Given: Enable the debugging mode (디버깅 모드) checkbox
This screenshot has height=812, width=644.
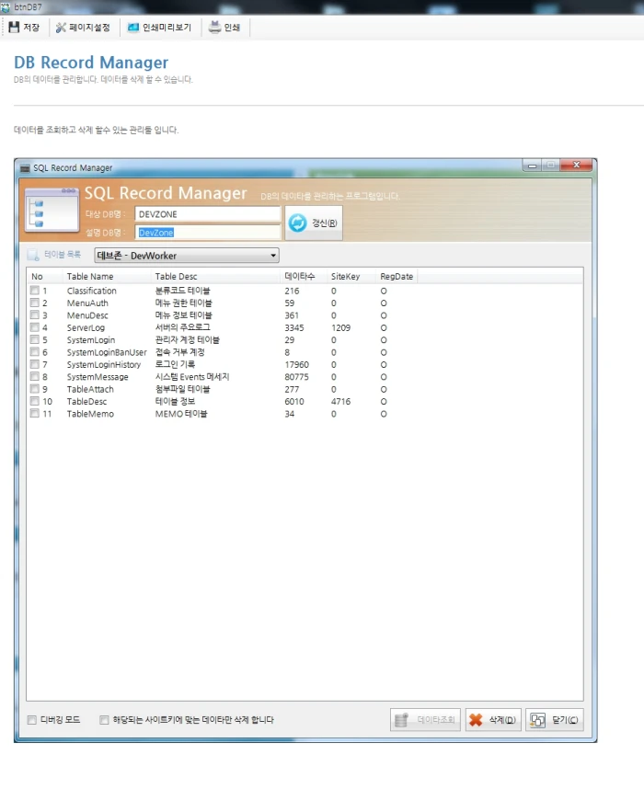Looking at the screenshot, I should coord(31,720).
